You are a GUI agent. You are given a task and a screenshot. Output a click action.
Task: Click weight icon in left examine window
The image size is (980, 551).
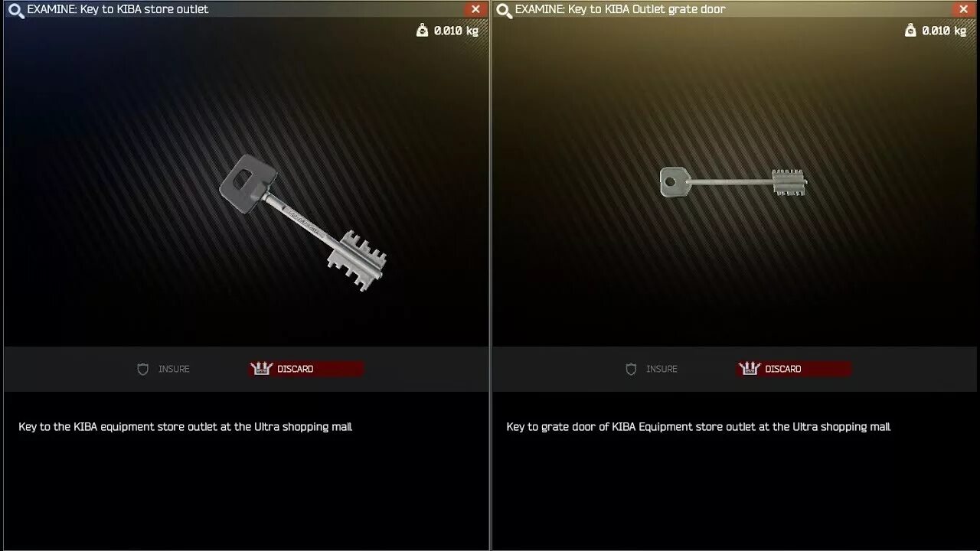pyautogui.click(x=423, y=31)
